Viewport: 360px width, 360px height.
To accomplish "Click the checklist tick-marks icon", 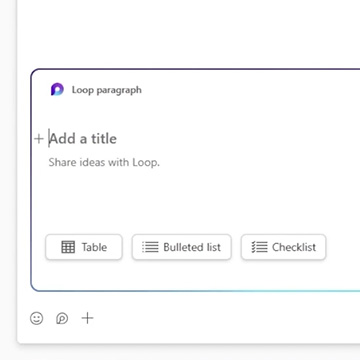I will pyautogui.click(x=259, y=247).
